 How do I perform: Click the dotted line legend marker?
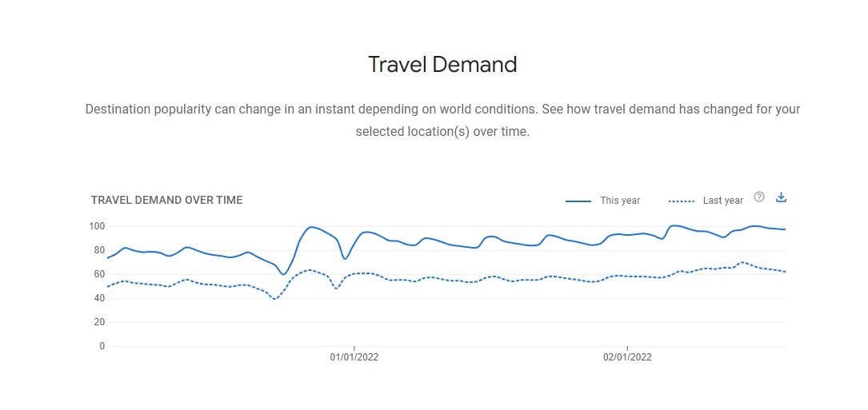tap(681, 201)
